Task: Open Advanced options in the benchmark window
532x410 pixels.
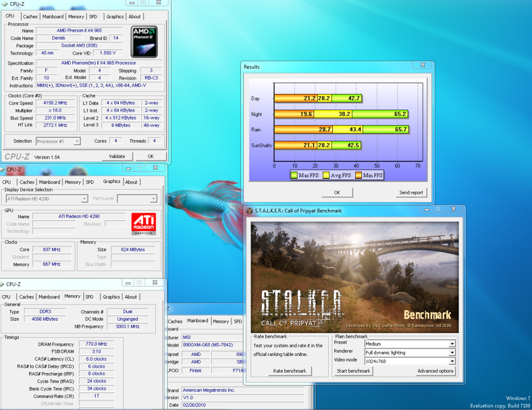Action: [435, 371]
